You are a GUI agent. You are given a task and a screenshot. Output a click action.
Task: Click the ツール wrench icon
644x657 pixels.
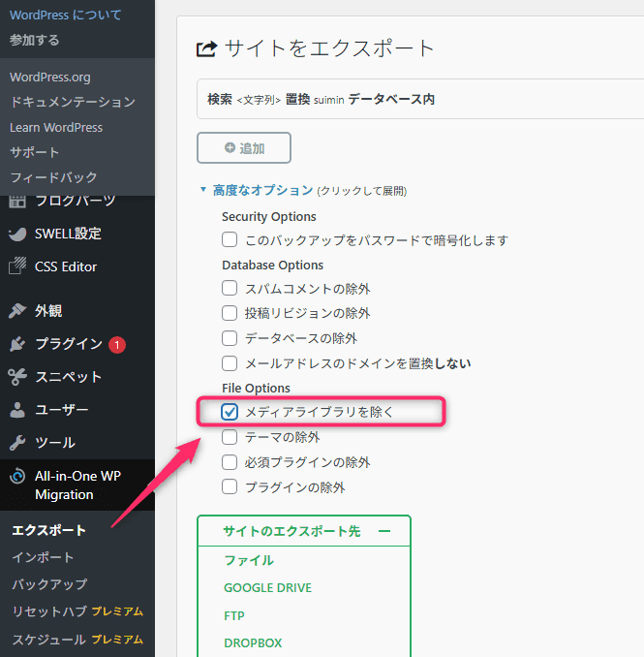click(x=17, y=443)
